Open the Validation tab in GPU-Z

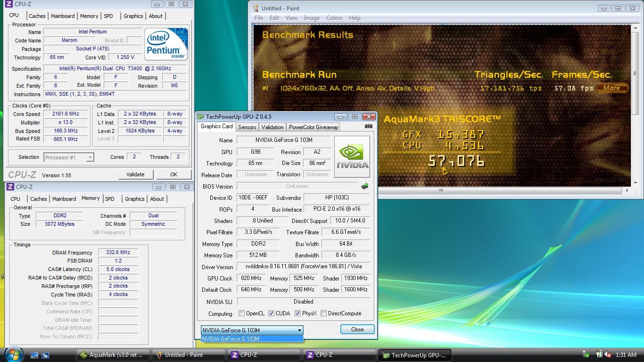point(272,127)
